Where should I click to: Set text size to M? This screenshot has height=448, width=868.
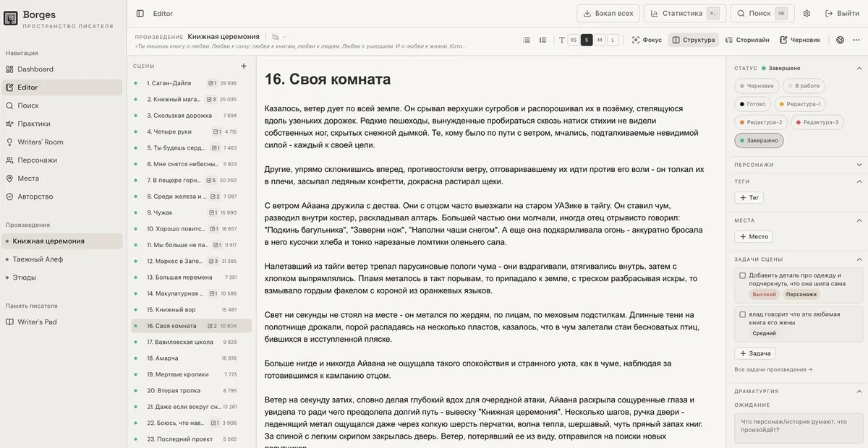[600, 40]
